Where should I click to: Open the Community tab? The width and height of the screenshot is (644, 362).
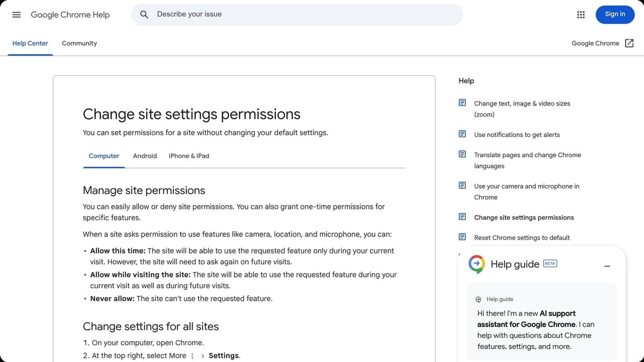(x=79, y=43)
